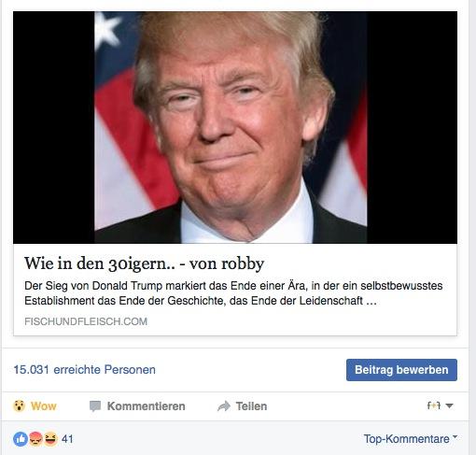Open article title Wie in den 30igern
Screen dimensions: 476x455
(x=144, y=263)
